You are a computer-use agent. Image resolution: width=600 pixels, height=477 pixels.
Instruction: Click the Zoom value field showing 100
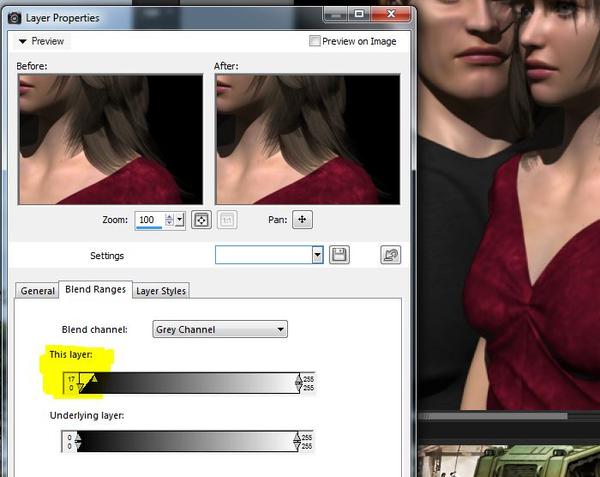click(x=149, y=220)
